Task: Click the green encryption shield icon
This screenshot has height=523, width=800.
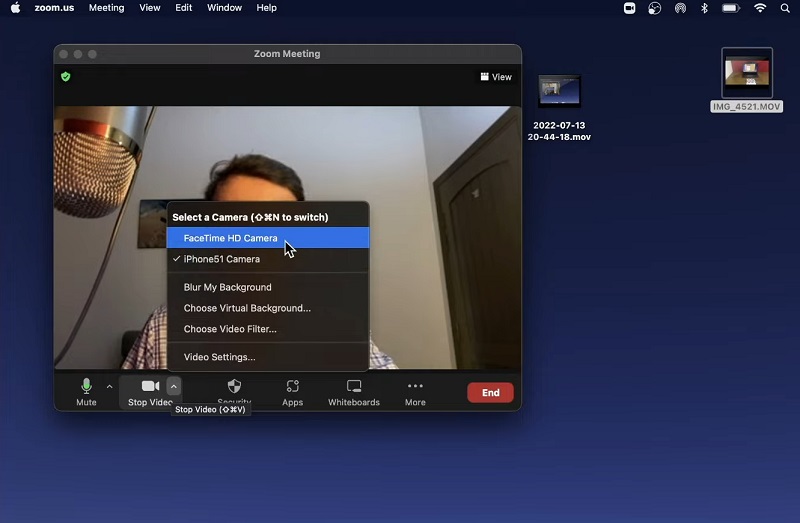Action: tap(66, 76)
